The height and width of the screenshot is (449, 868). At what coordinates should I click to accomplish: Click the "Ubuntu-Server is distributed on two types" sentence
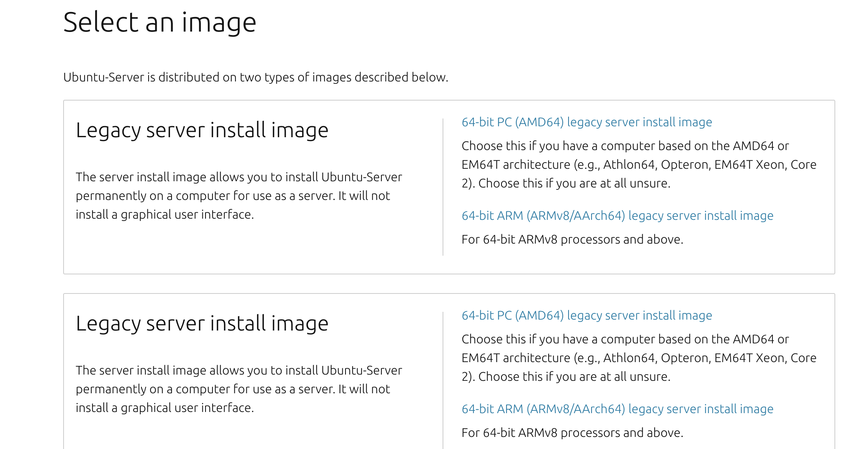256,77
